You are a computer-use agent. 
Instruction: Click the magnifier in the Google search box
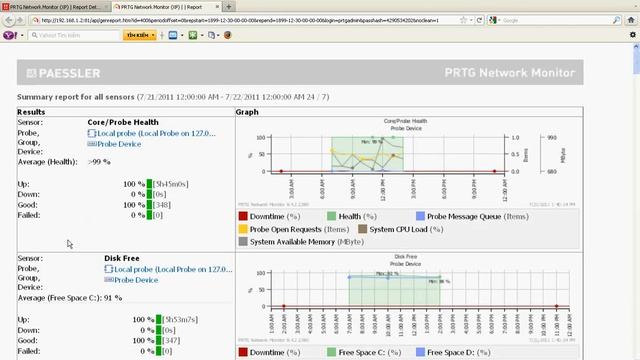pyautogui.click(x=616, y=20)
